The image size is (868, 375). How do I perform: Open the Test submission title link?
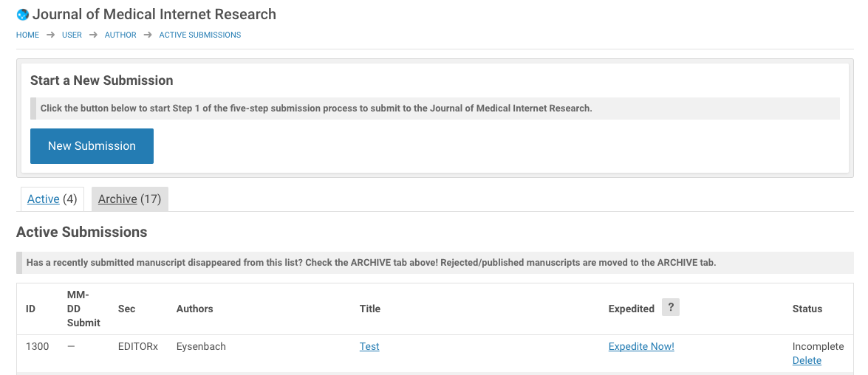point(369,346)
